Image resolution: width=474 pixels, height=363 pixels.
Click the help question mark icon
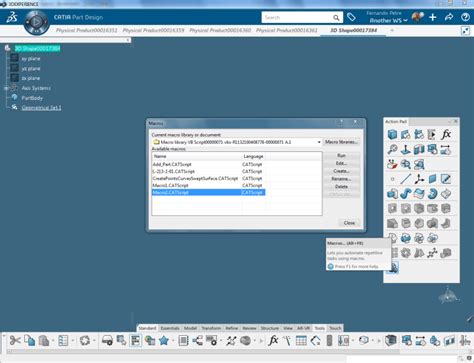tap(465, 17)
